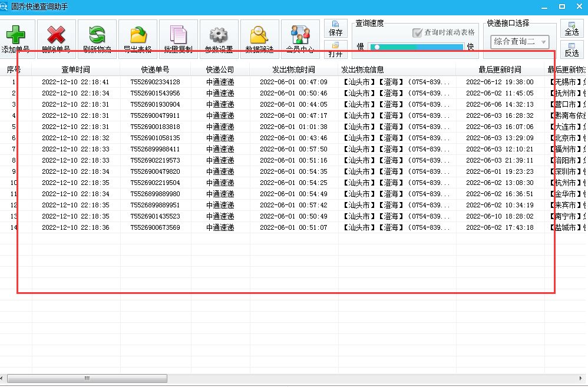
Task: Click the 保存 save icon
Action: coord(336,28)
